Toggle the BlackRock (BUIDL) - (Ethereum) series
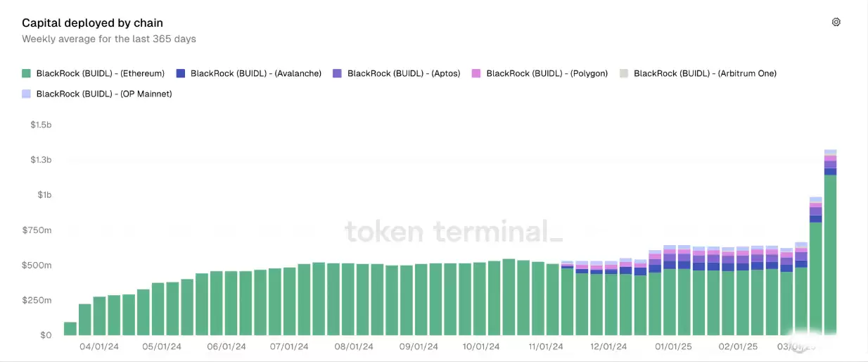The width and height of the screenshot is (868, 362). 100,73
